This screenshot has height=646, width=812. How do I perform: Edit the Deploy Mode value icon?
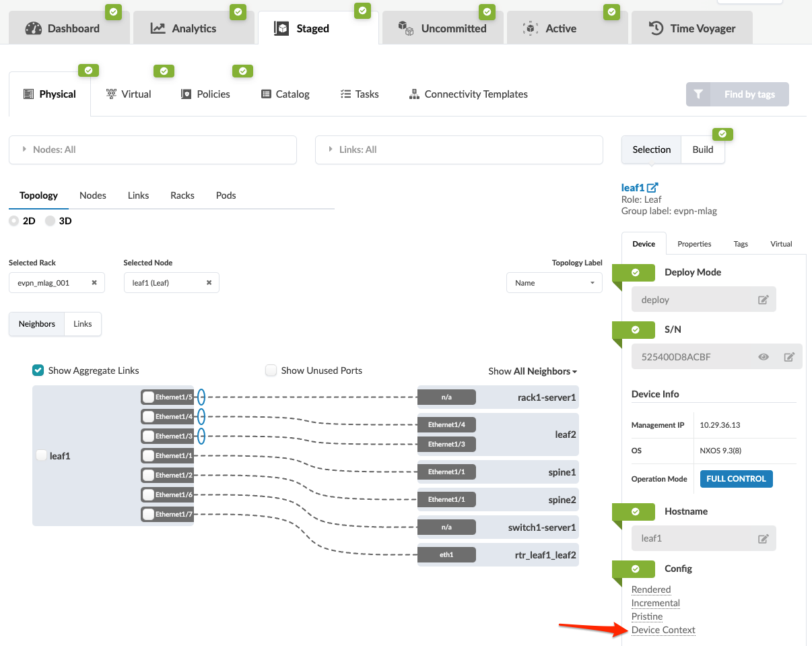[x=763, y=300]
